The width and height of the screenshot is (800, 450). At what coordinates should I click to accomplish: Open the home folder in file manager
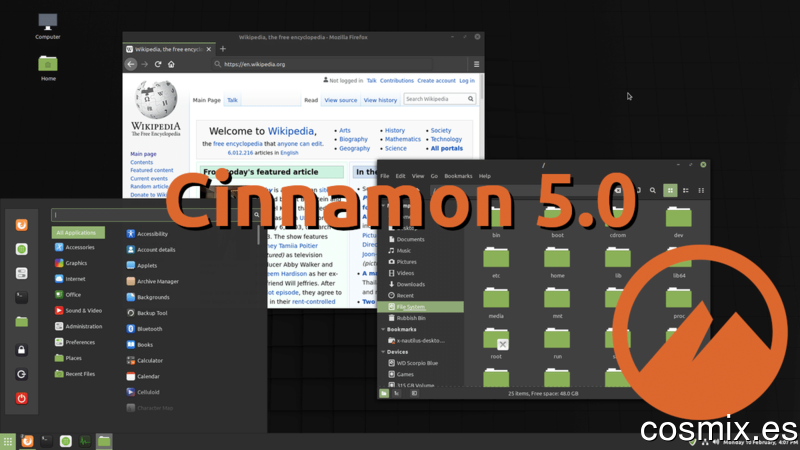tap(557, 263)
